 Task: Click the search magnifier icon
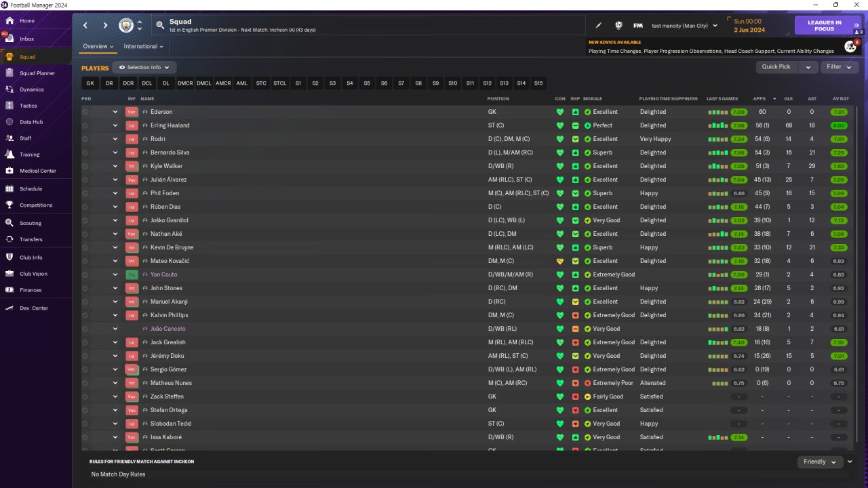(160, 26)
